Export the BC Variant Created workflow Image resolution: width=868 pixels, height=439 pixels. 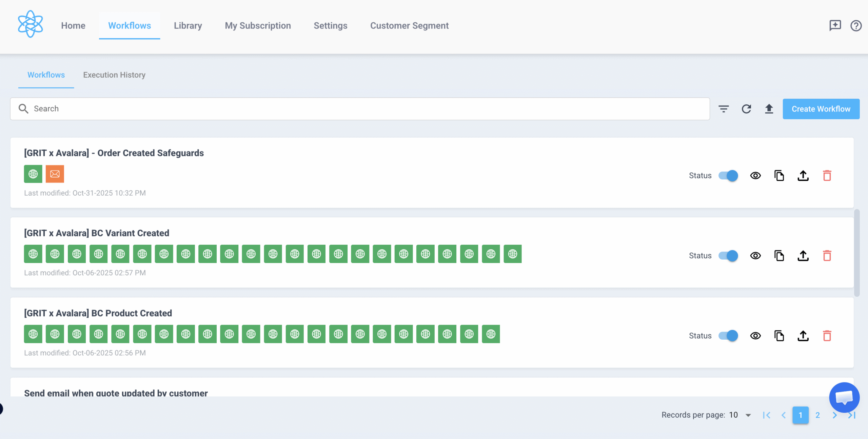tap(803, 256)
